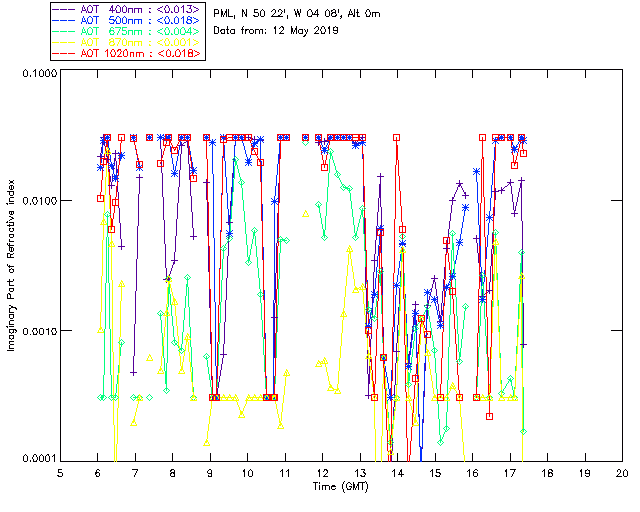This screenshot has width=640, height=512.
Task: Click the x-axis tick label 13
Action: click(360, 474)
